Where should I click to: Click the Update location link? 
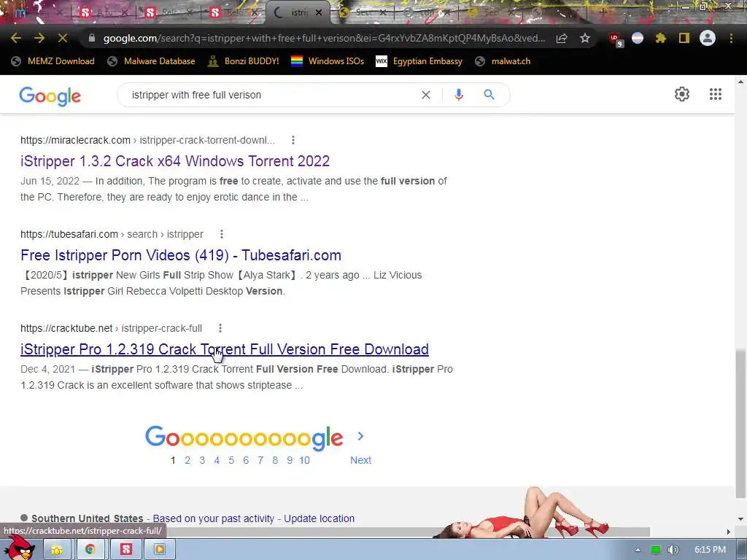(320, 518)
